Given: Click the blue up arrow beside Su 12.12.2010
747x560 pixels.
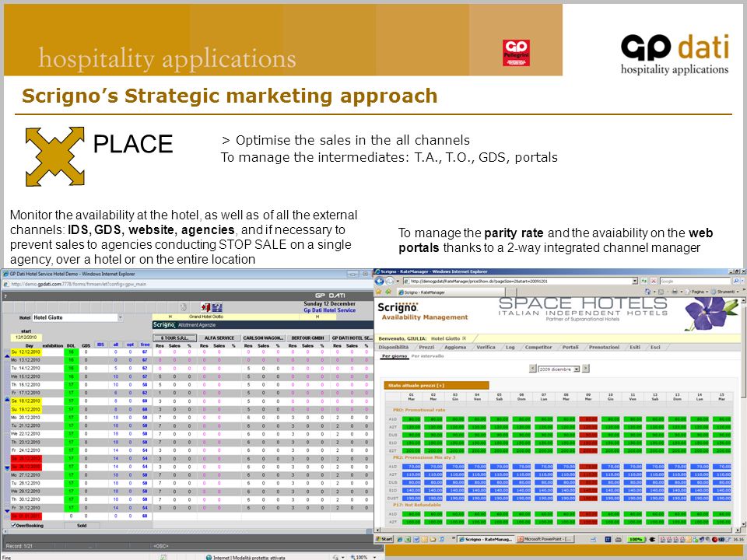Looking at the screenshot, I should tap(7, 355).
